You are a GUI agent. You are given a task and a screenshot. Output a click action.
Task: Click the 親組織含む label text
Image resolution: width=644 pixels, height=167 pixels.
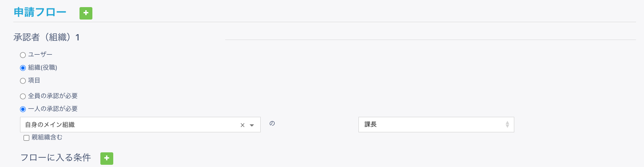point(47,137)
